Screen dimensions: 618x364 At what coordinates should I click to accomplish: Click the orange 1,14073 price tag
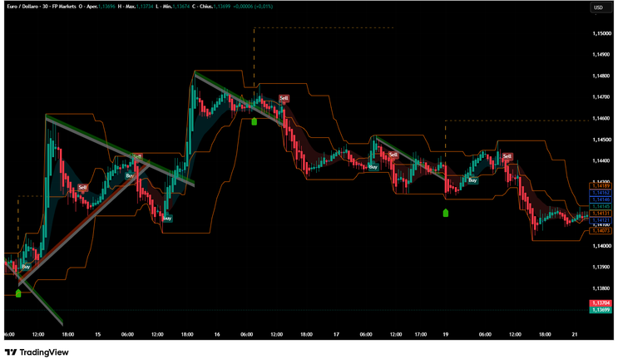(601, 230)
